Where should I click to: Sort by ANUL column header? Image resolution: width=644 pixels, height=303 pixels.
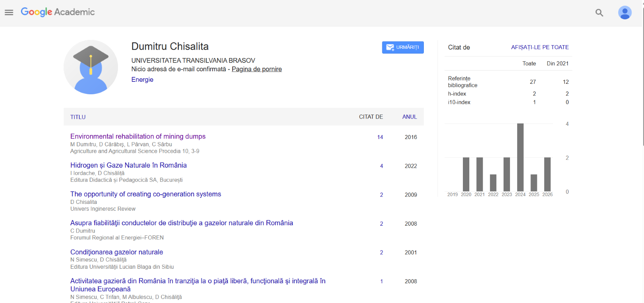click(x=409, y=117)
